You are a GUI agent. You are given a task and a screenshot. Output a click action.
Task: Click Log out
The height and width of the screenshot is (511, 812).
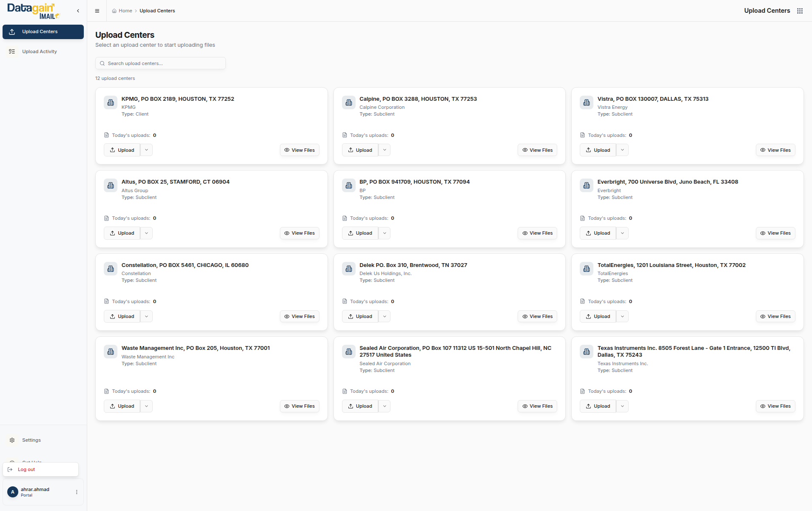point(26,469)
